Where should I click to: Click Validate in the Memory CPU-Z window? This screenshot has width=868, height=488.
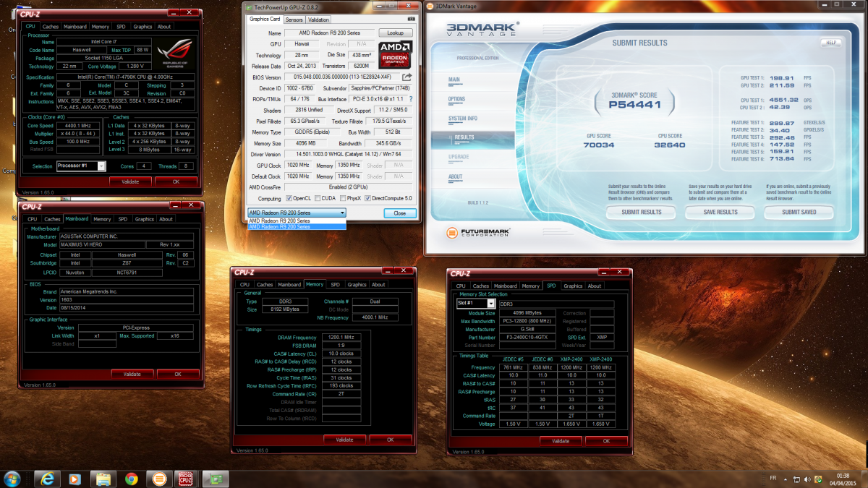point(344,439)
